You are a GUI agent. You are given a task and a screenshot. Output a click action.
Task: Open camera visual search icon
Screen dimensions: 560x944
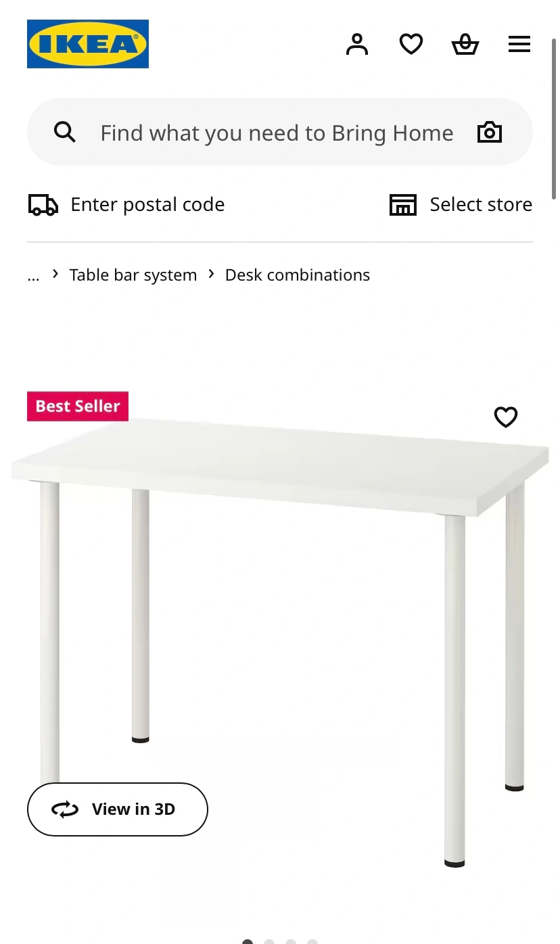(490, 132)
